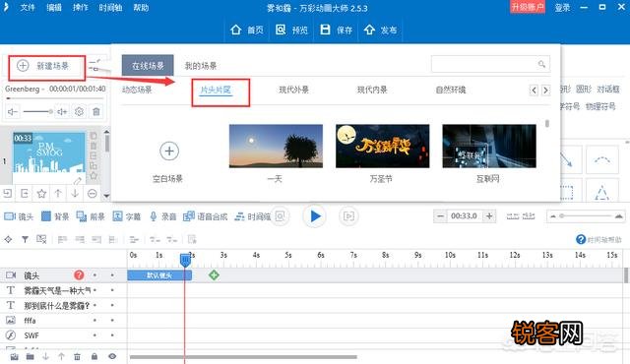Switch to 我的场景 tab

201,66
